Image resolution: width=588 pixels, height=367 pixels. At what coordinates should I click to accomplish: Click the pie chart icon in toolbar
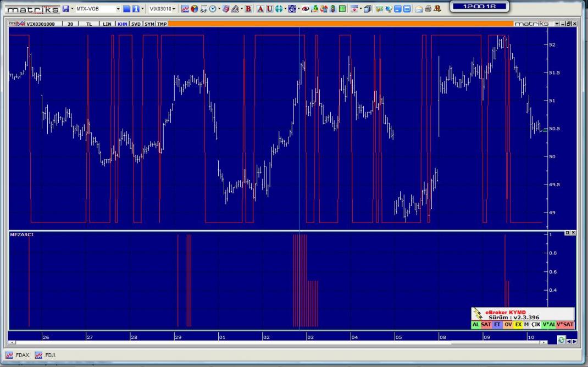point(194,9)
